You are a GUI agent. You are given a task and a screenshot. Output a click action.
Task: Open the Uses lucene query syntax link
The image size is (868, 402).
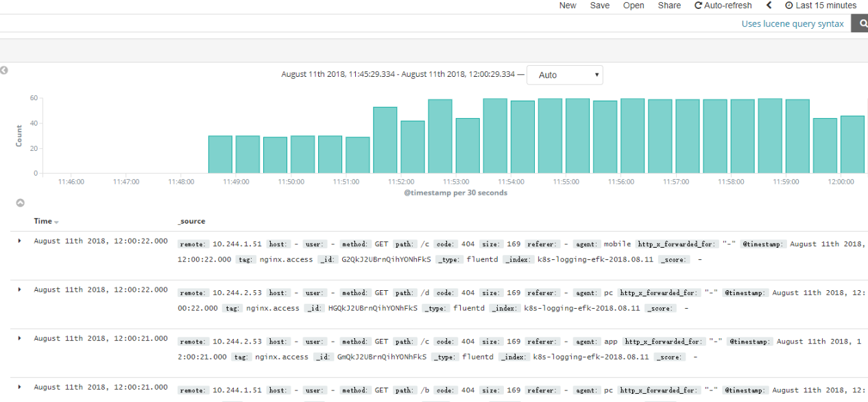793,24
